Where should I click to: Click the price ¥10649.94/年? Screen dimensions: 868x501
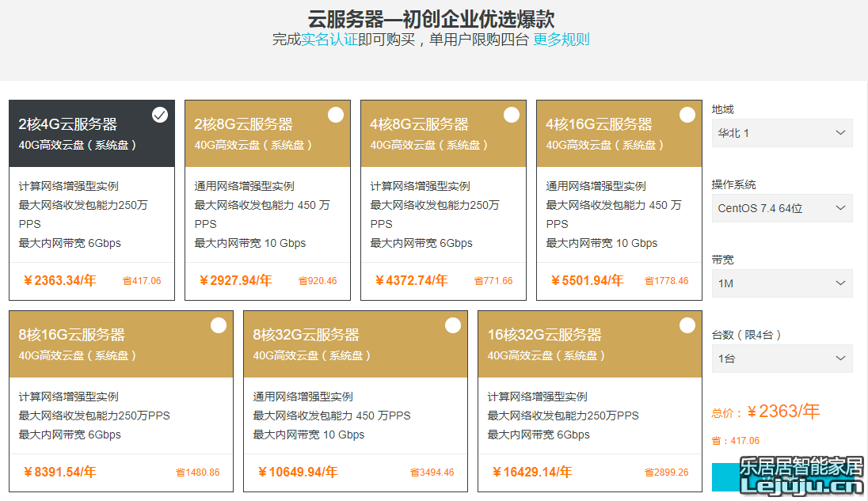(x=298, y=473)
